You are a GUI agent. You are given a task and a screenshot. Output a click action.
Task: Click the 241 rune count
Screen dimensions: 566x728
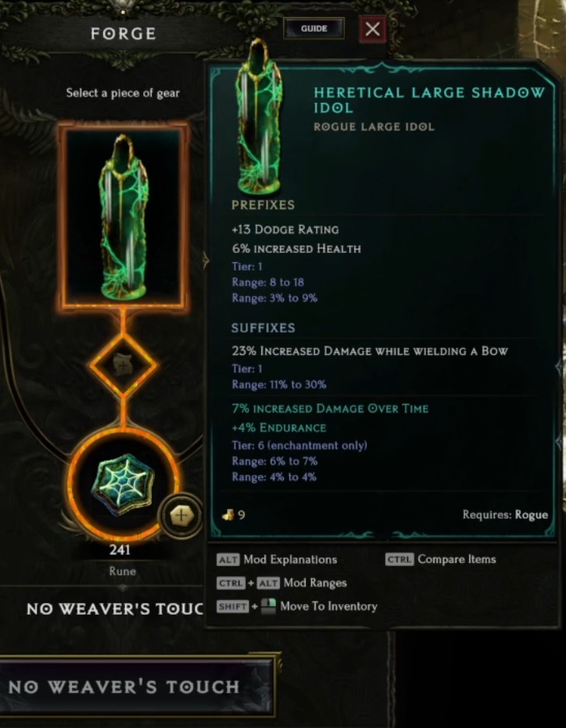click(120, 550)
